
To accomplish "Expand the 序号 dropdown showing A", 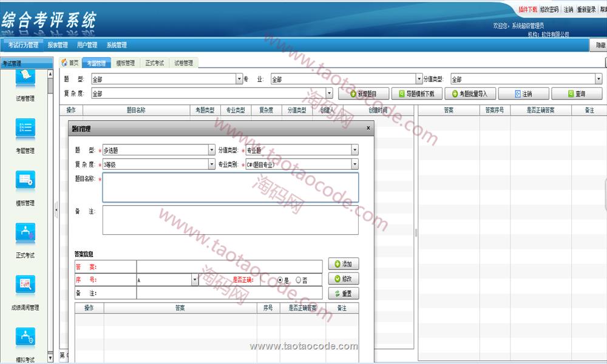I will click(x=195, y=280).
